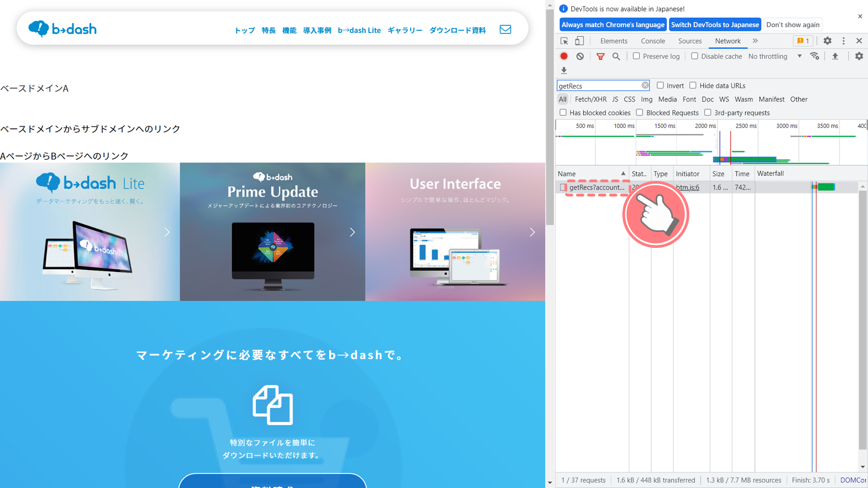Screen dimensions: 868x488
Task: Click the User Interface banner image
Action: coord(455,232)
